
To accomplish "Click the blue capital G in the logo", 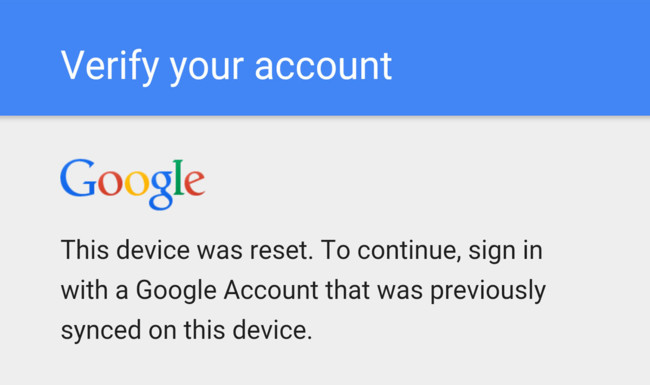I will pyautogui.click(x=78, y=177).
